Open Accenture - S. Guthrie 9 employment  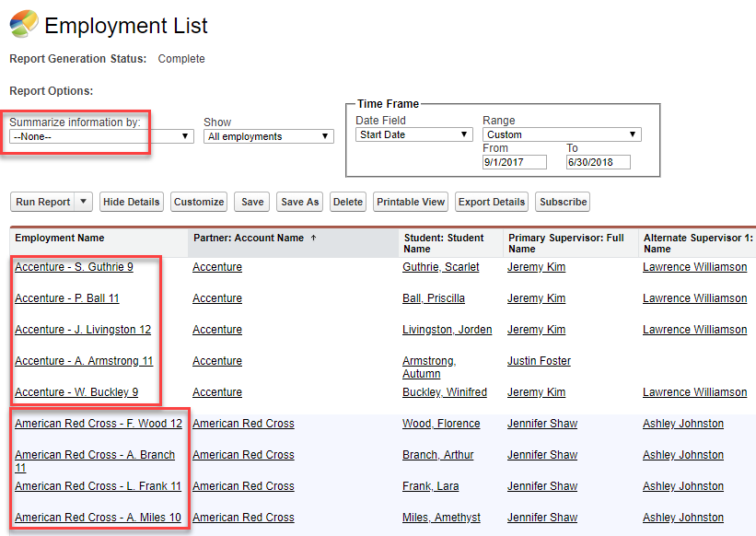click(74, 266)
